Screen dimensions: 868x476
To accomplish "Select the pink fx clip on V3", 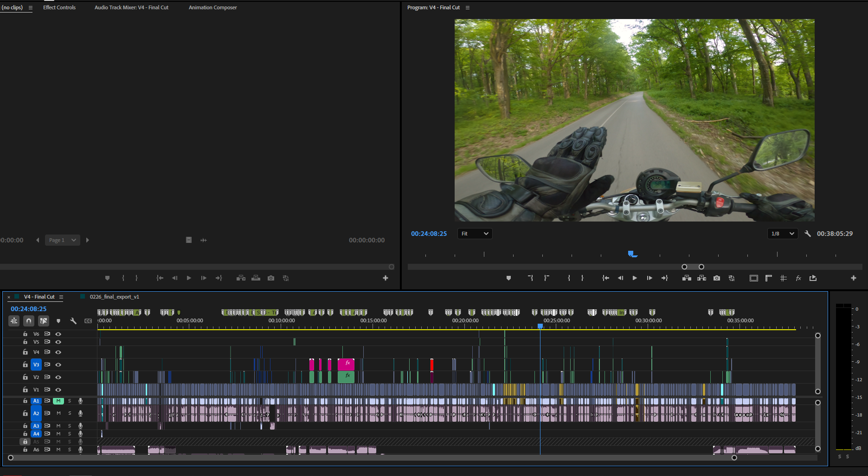I will pyautogui.click(x=346, y=364).
